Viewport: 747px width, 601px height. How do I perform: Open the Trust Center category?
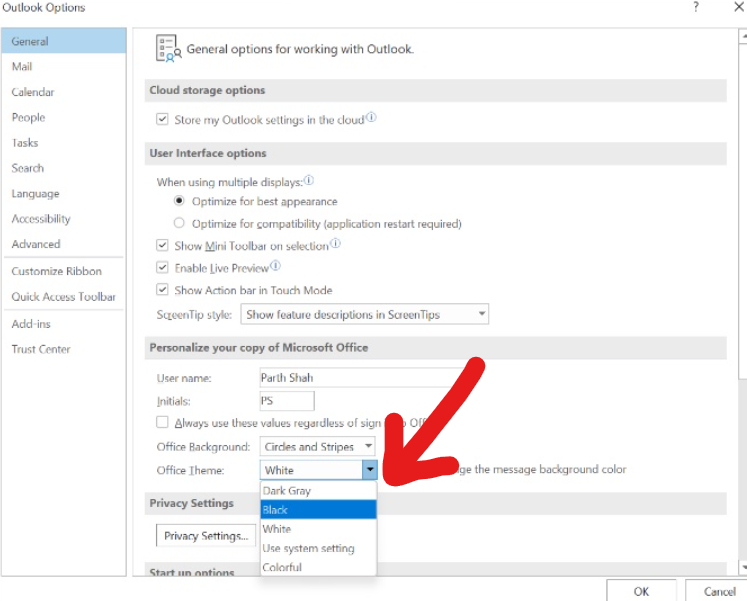tap(64, 349)
